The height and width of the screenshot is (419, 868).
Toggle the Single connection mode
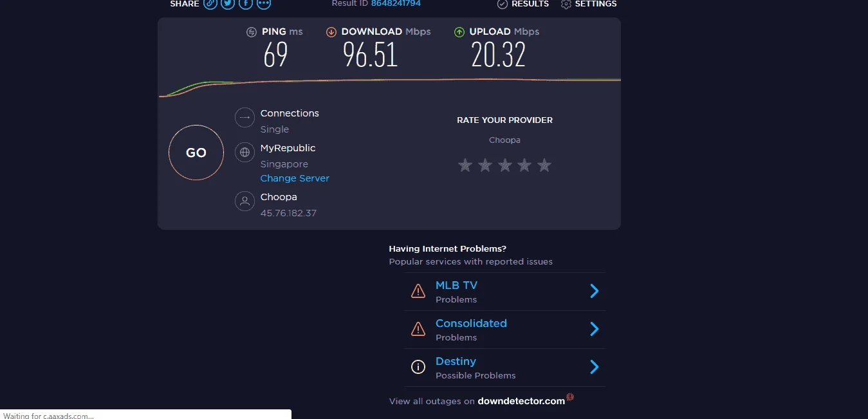[x=275, y=129]
